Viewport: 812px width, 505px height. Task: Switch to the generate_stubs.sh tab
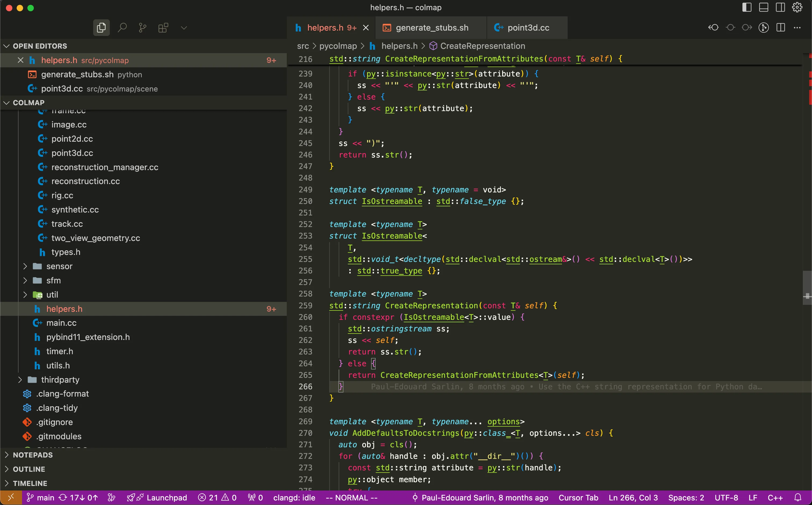[x=431, y=27]
